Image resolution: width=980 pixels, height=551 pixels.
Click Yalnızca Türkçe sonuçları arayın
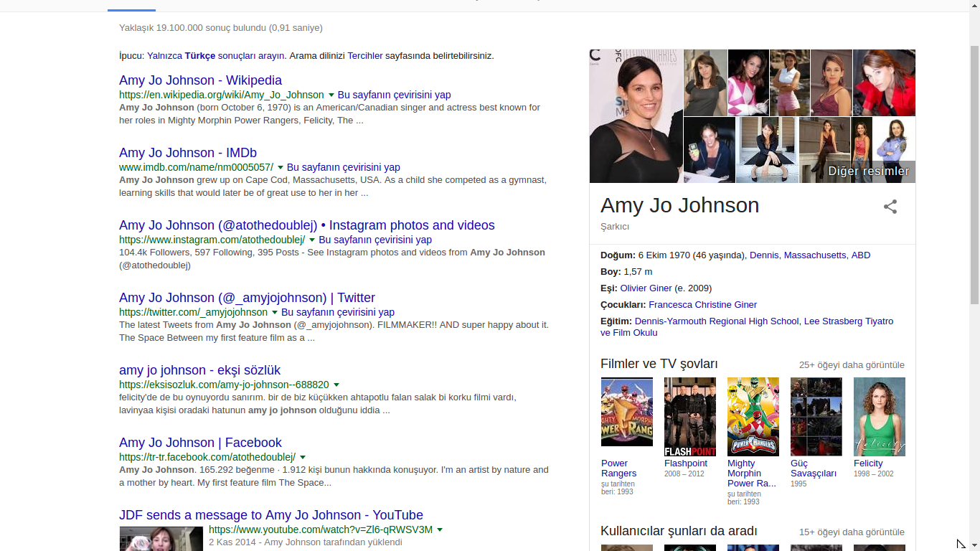(x=216, y=56)
